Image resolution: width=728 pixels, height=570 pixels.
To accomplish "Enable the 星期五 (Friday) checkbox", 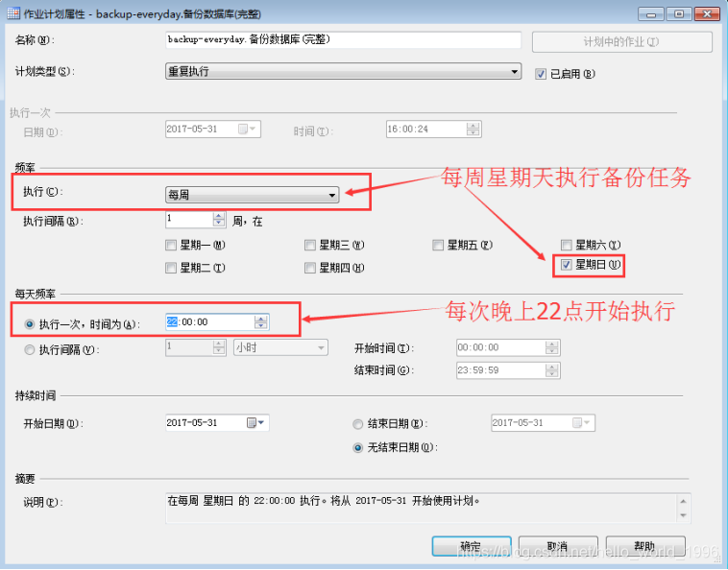I will point(439,246).
